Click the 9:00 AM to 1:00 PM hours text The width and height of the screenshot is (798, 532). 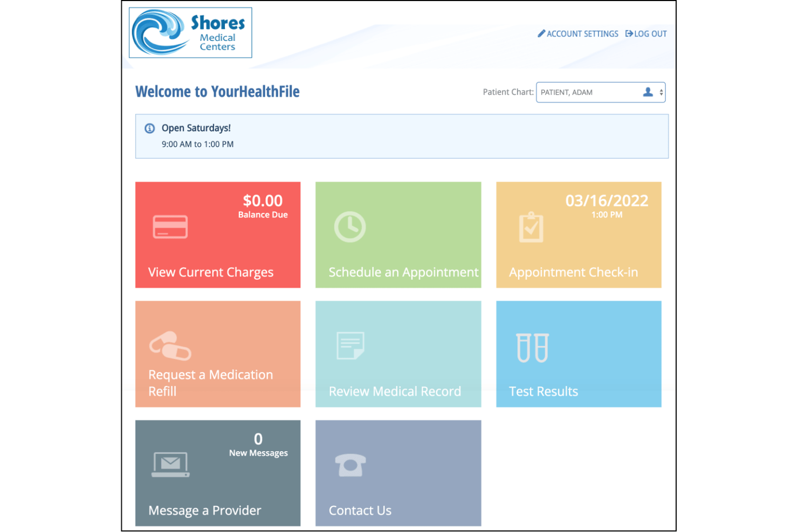coord(197,144)
